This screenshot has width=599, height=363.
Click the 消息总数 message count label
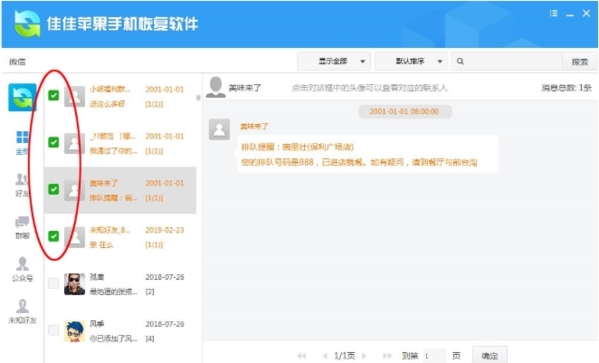point(566,88)
